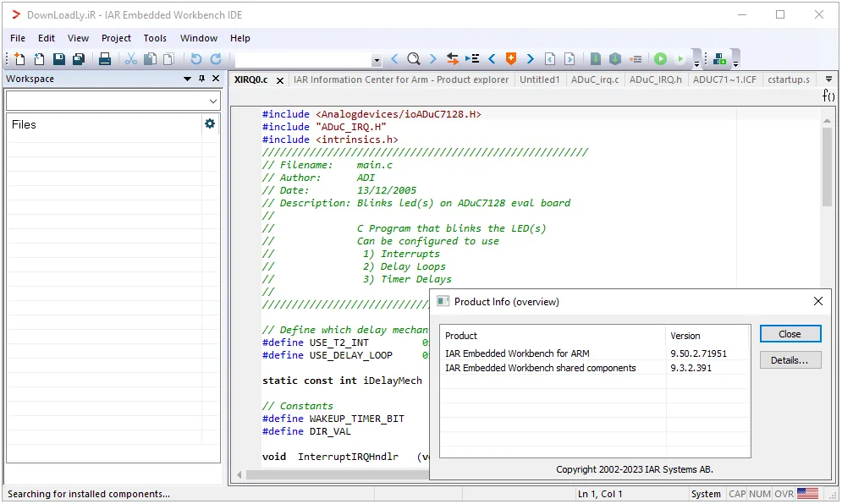Open the File menu
Viewport: 842px width, 504px height.
pyautogui.click(x=18, y=38)
